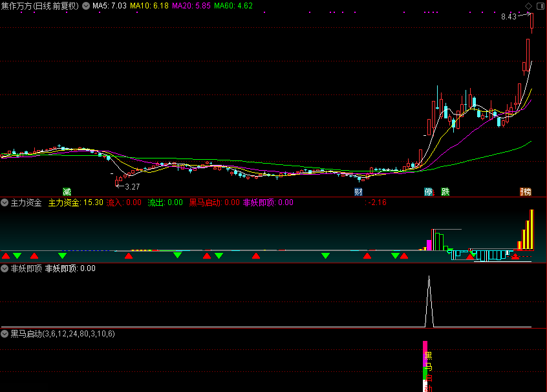Image resolution: width=547 pixels, height=392 pixels.
Task: Click the white 非妖即顶: 0.00 value in the 非妖即顶 panel
Action: click(x=70, y=268)
